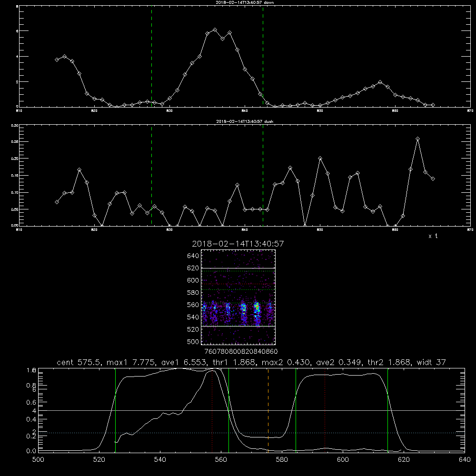This screenshot has width=476, height=476.
Task: Click the dotted white horizontal threshold line in the bottom plot
Action: [x=251, y=433]
